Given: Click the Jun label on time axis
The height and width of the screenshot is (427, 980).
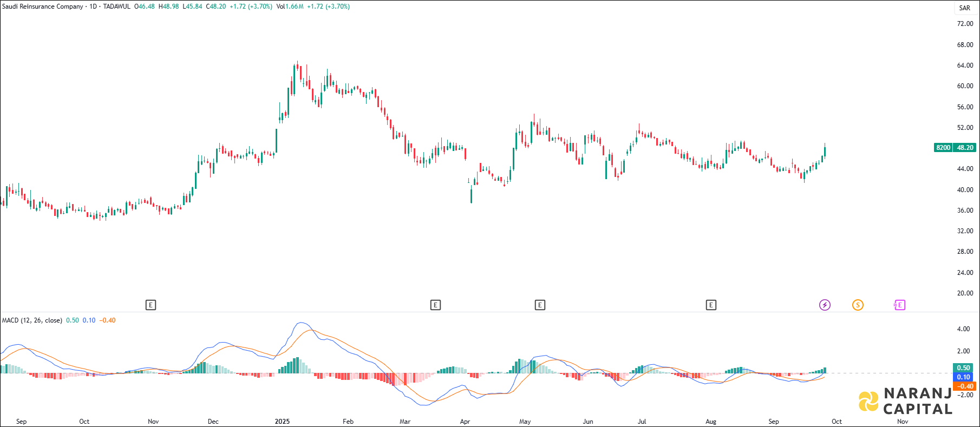Looking at the screenshot, I should click(x=588, y=422).
